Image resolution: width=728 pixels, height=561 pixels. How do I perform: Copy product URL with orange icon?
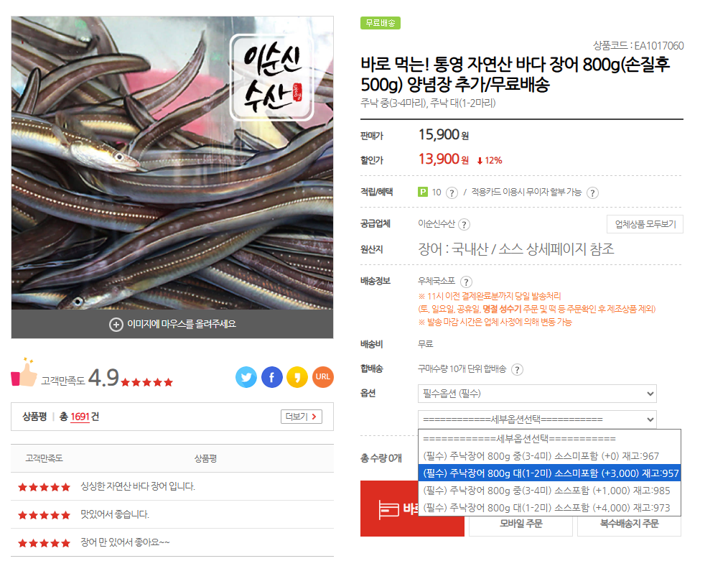(322, 376)
